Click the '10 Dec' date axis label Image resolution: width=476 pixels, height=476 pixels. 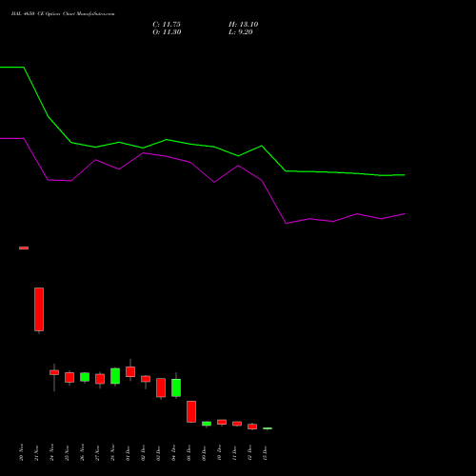pyautogui.click(x=219, y=453)
